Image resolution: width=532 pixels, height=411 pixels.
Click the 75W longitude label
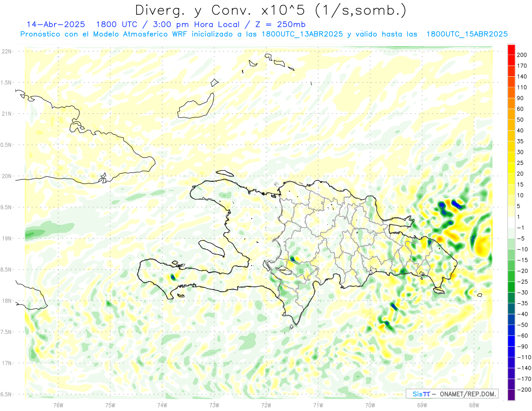click(x=110, y=405)
